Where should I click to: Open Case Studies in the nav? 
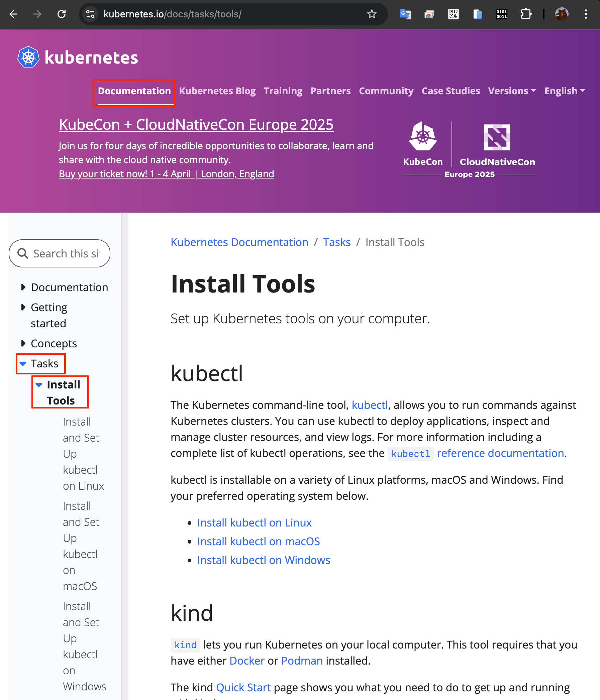[451, 91]
